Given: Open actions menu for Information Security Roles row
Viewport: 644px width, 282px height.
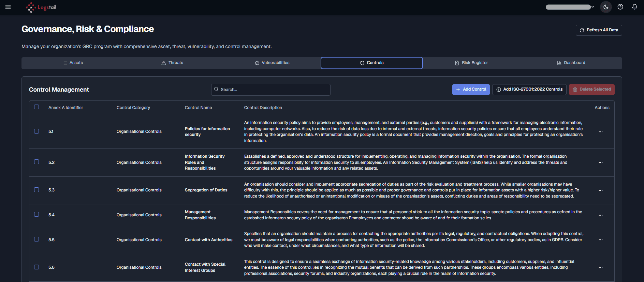Looking at the screenshot, I should click(601, 162).
